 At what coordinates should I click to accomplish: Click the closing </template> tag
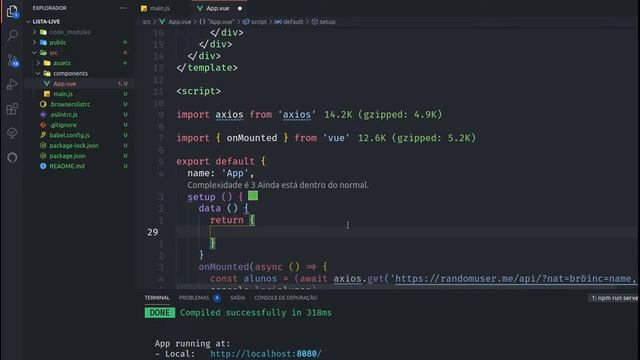pyautogui.click(x=207, y=68)
